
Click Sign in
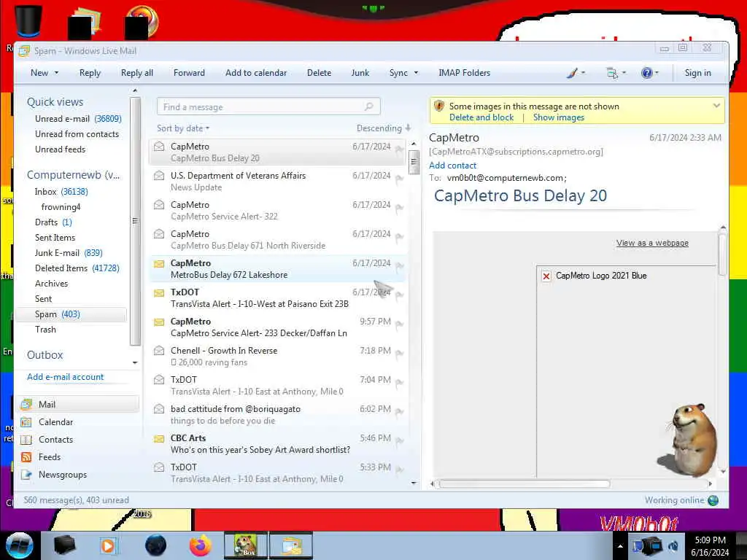coord(698,73)
